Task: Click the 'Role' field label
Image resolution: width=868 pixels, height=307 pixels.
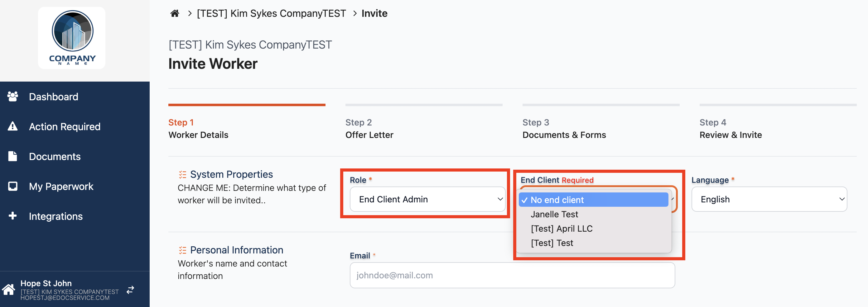Action: (x=358, y=180)
